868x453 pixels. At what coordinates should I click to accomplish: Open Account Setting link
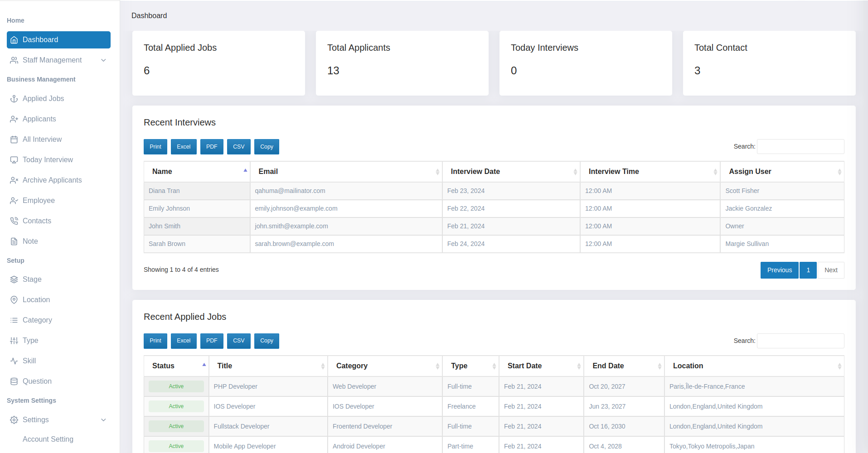pyautogui.click(x=48, y=439)
